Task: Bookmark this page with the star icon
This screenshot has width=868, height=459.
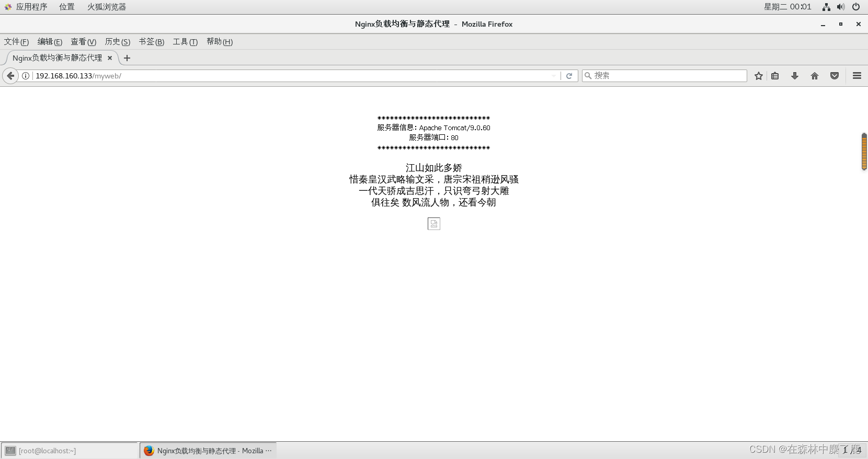Action: click(759, 76)
